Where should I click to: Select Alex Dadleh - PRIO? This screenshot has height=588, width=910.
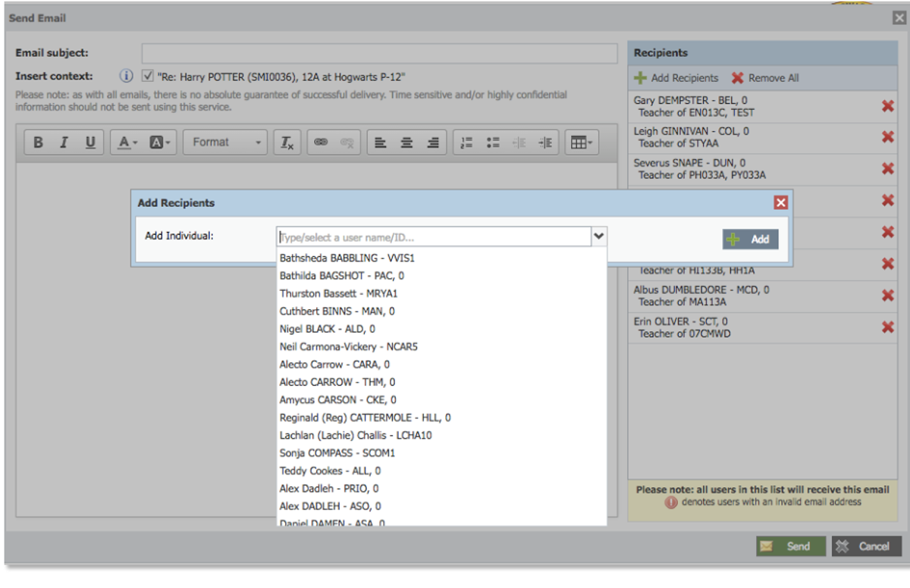coord(441,489)
